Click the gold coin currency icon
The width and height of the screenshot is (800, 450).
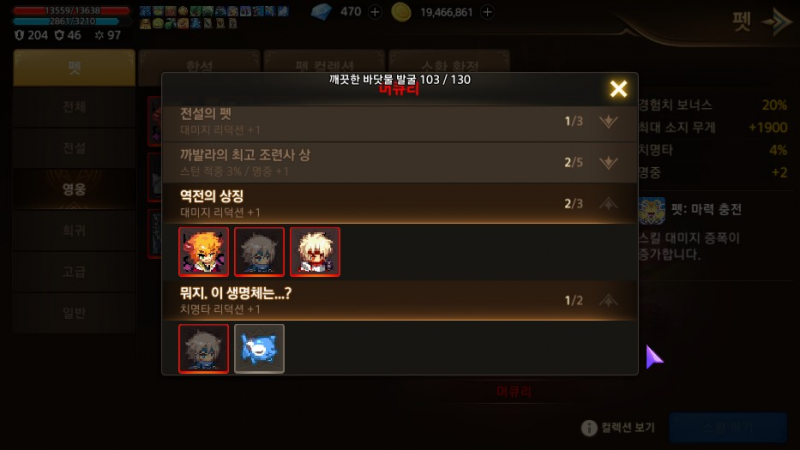(x=401, y=12)
